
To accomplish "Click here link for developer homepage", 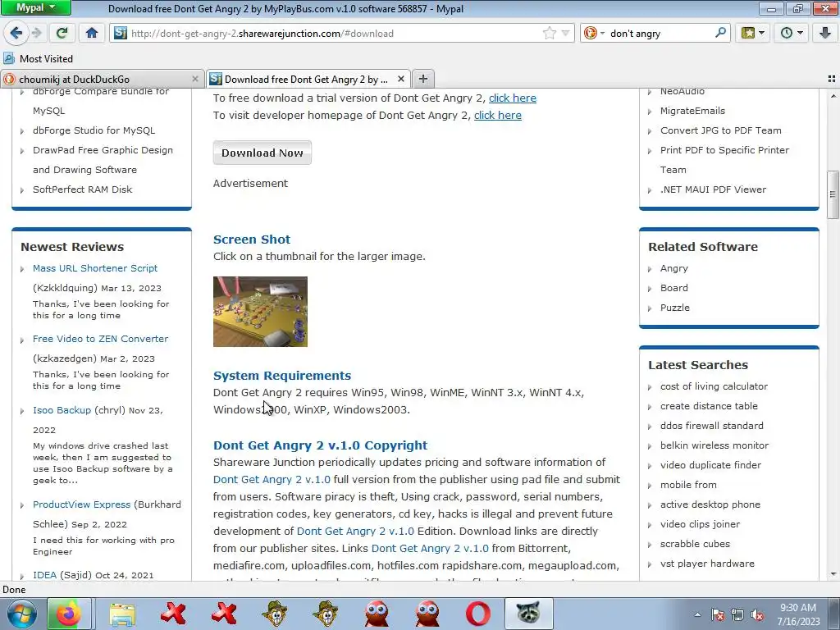I will [x=497, y=115].
